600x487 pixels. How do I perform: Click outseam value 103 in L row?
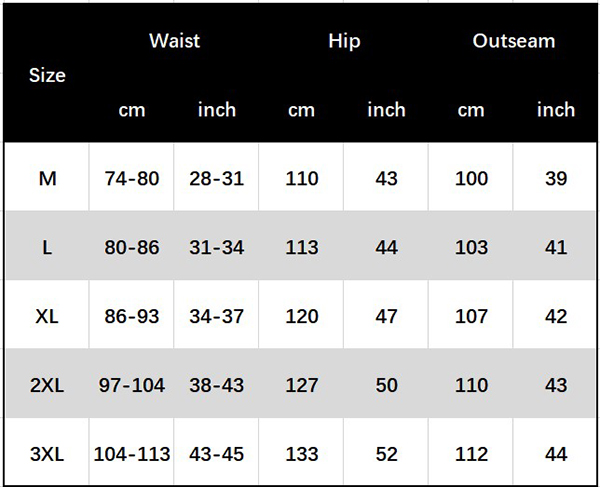click(x=471, y=247)
